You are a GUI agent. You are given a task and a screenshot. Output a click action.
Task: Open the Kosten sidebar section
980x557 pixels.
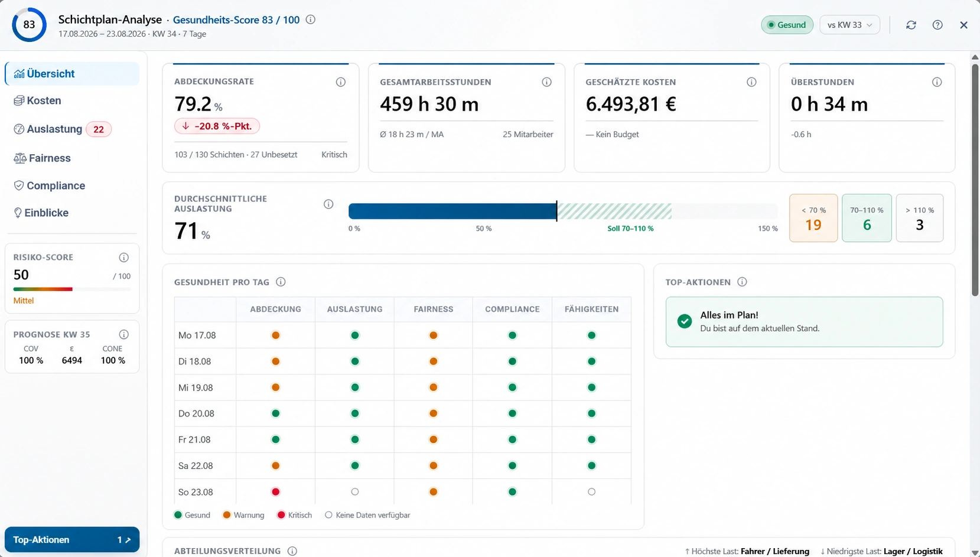click(72, 100)
